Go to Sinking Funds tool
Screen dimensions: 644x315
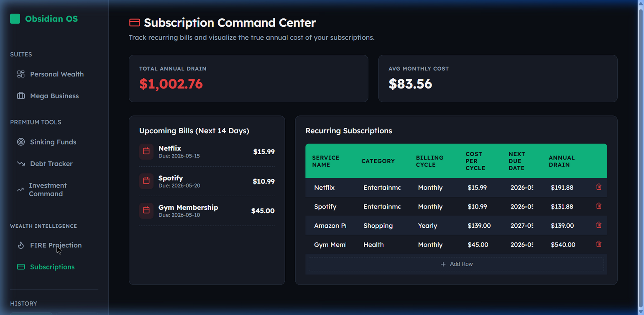54,142
